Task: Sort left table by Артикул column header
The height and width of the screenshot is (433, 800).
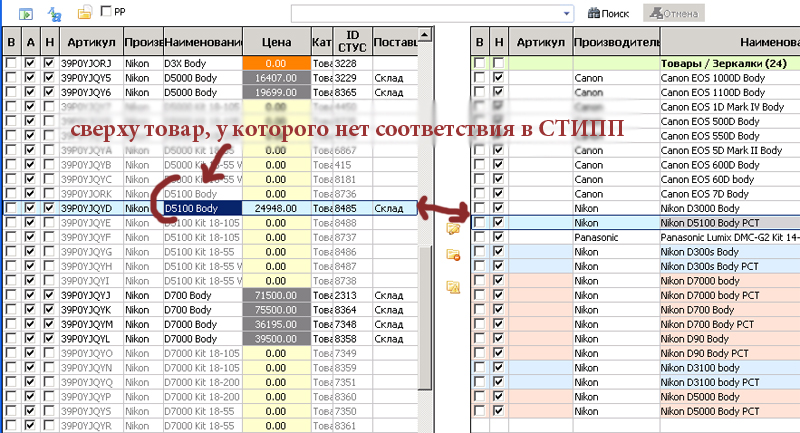Action: point(91,42)
